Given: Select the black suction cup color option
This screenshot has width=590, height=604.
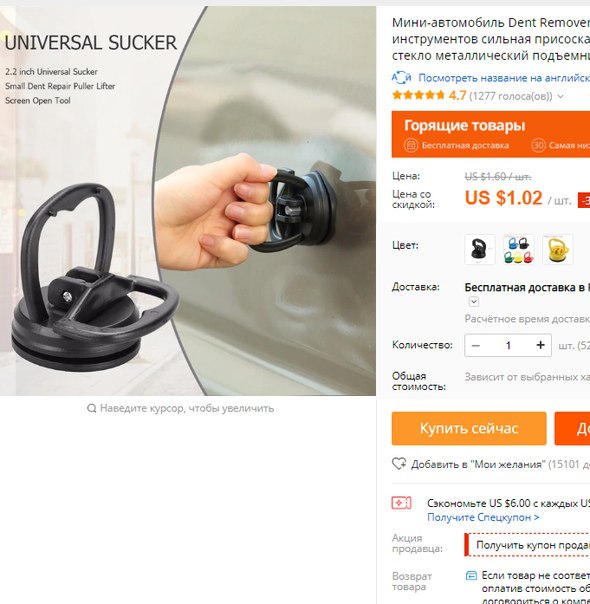Looking at the screenshot, I should click(x=479, y=249).
